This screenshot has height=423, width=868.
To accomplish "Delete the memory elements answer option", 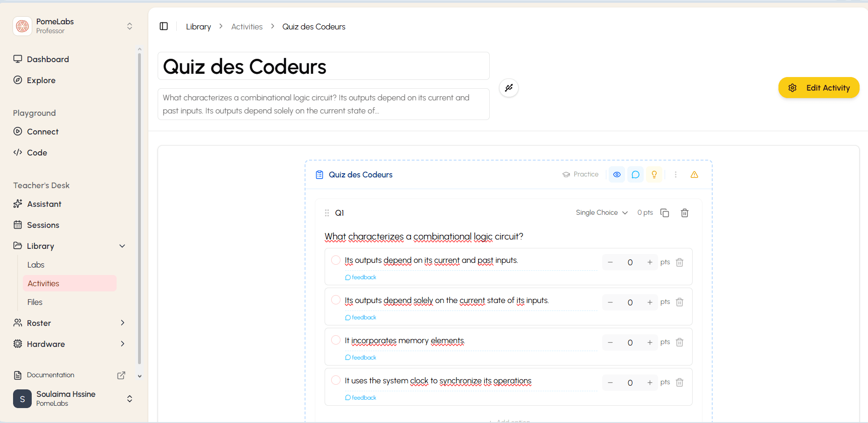I will (680, 342).
